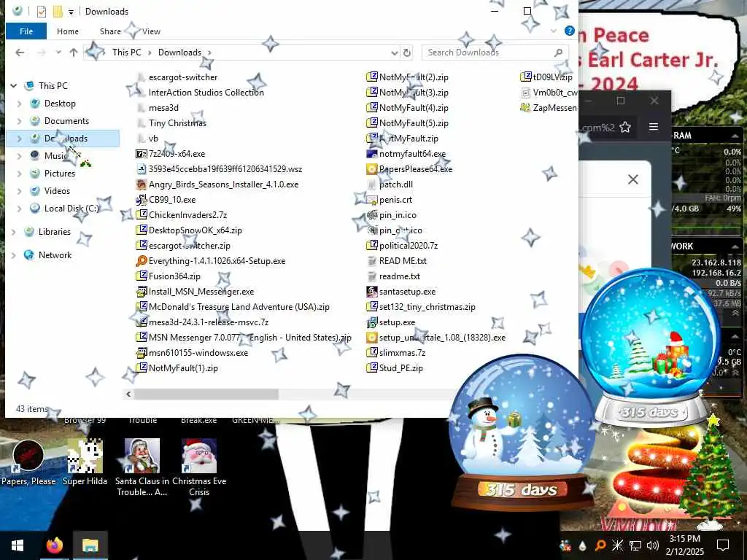The height and width of the screenshot is (560, 747).
Task: Expand Libraries in navigation pane
Action: click(14, 232)
